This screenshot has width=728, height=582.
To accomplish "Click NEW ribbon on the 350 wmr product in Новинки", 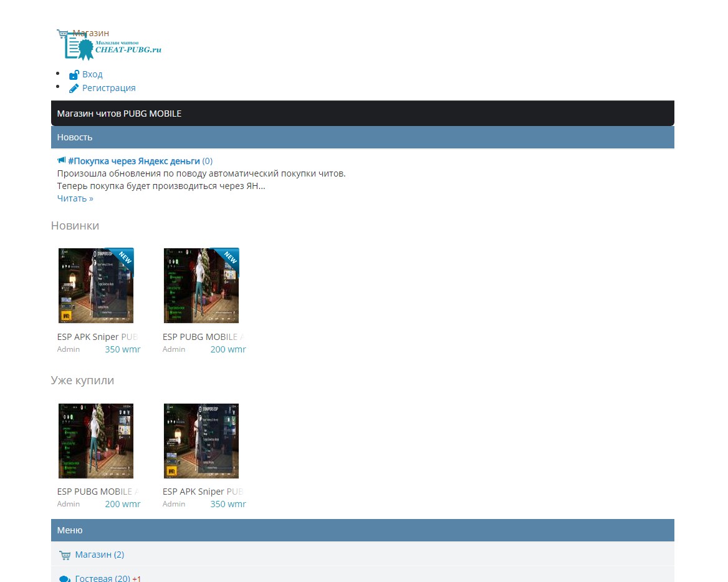I will [125, 257].
